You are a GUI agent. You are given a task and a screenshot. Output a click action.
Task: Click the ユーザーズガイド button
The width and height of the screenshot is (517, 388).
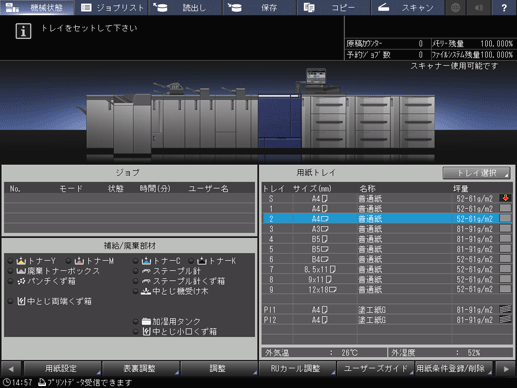[x=375, y=368]
